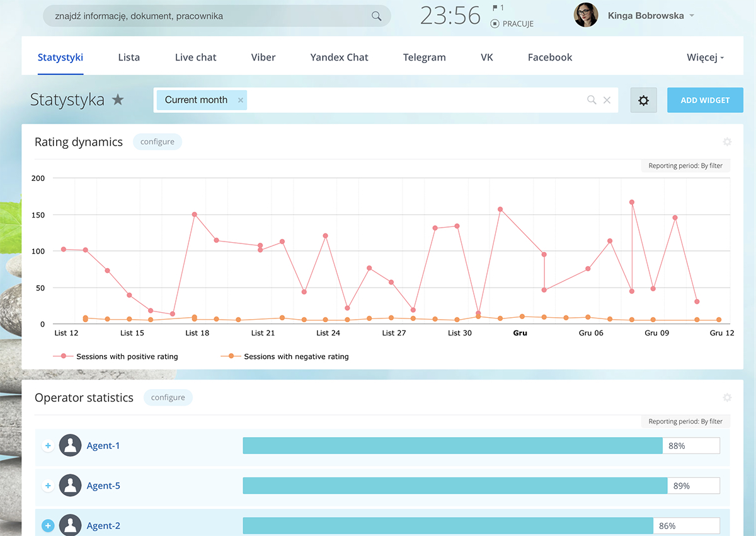The height and width of the screenshot is (536, 756).
Task: Click the Rating dynamics widget gear icon
Action: 727,142
